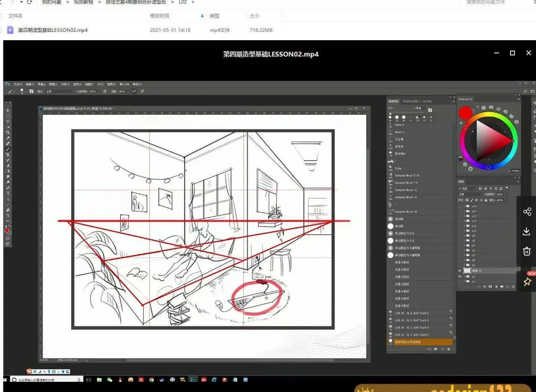Expand the p2 layer group
This screenshot has width=536, height=392.
(464, 276)
